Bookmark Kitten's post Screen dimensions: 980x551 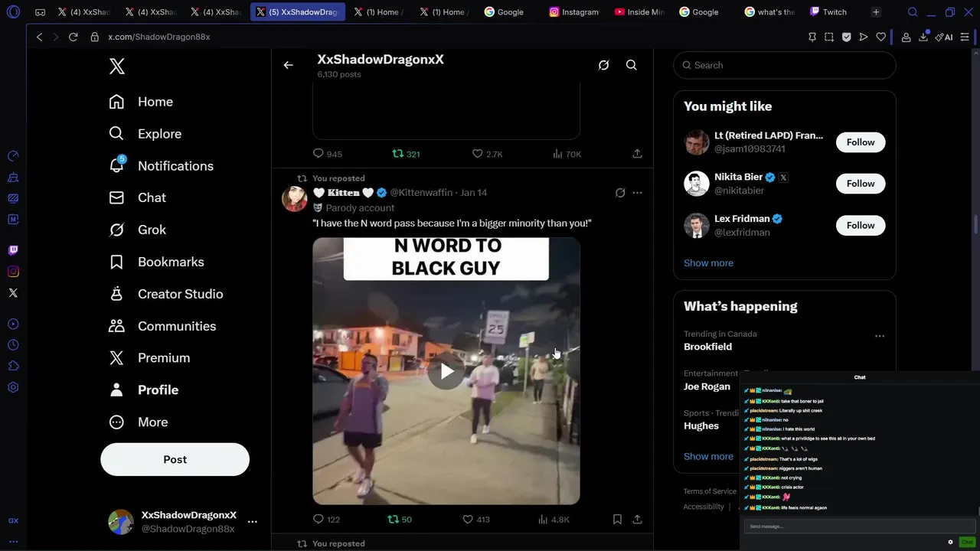coord(617,520)
